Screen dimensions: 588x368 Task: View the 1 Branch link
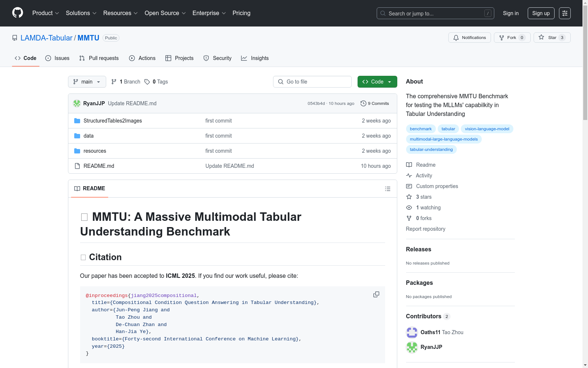click(x=126, y=82)
